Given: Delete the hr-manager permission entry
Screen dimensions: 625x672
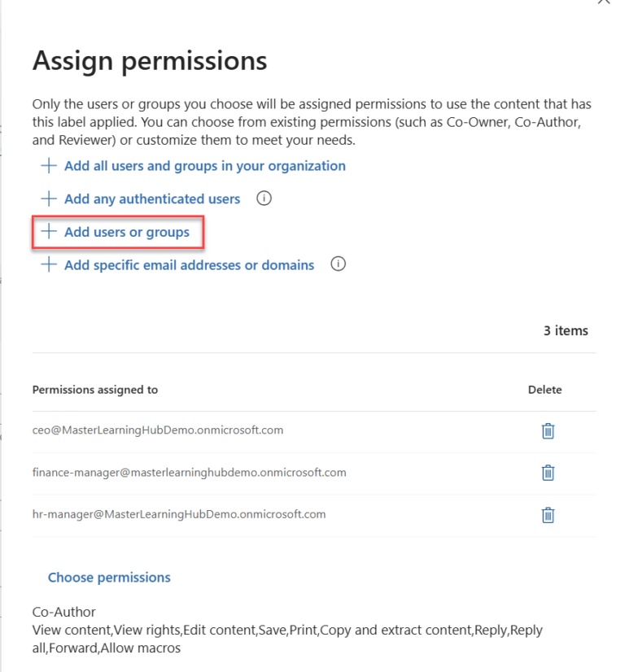Looking at the screenshot, I should tap(548, 515).
